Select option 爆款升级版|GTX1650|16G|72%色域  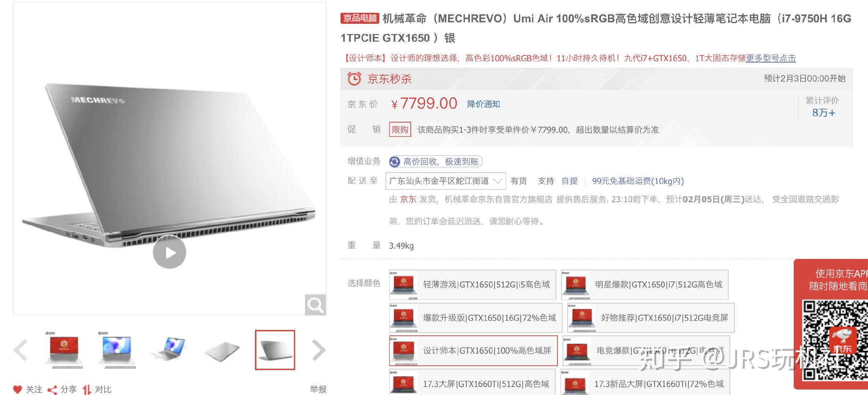476,317
